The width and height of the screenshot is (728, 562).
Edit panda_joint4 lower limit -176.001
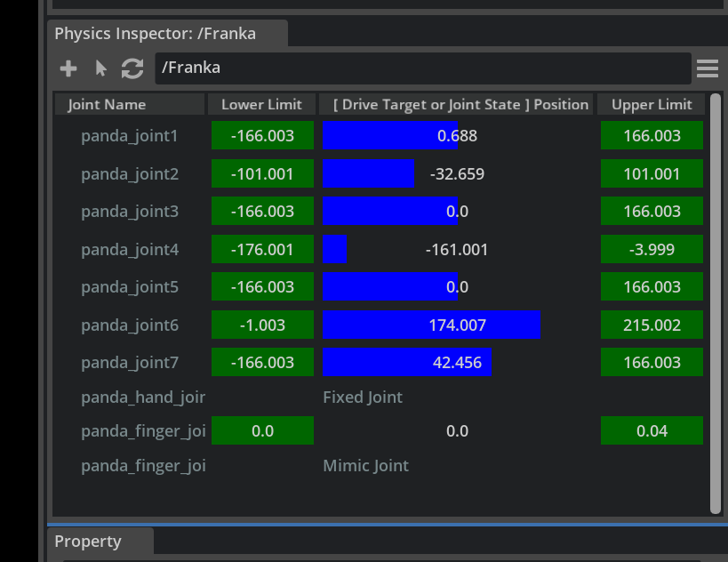click(x=262, y=249)
